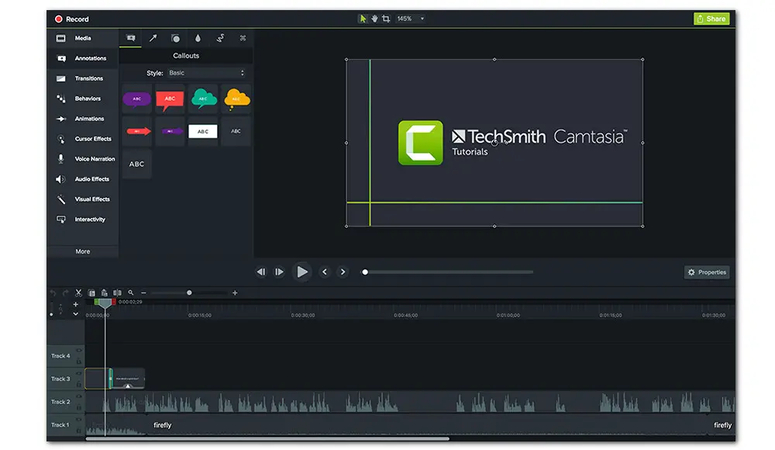Image resolution: width=775 pixels, height=450 pixels.
Task: Open the 145% canvas zoom dropdown
Action: click(411, 19)
